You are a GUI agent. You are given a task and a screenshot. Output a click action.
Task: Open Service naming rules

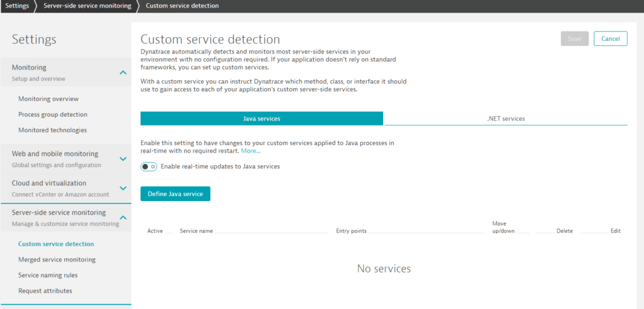point(48,275)
